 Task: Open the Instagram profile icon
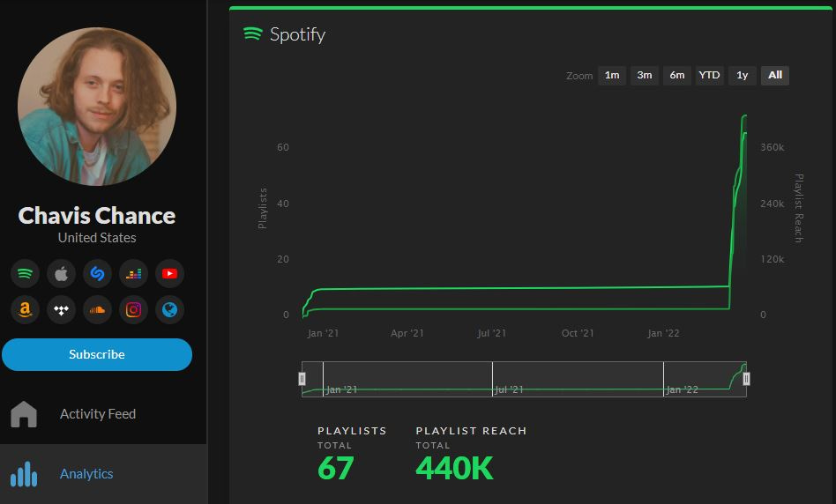[133, 309]
